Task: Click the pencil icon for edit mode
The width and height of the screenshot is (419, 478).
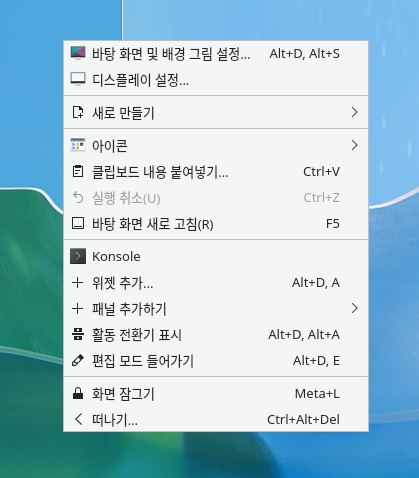Action: (x=78, y=361)
